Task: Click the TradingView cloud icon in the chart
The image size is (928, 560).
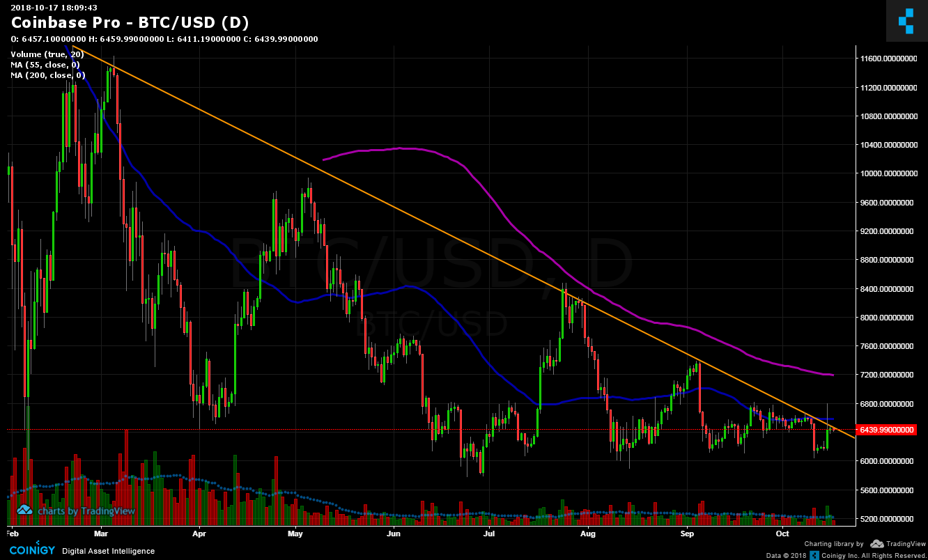Action: tap(24, 511)
